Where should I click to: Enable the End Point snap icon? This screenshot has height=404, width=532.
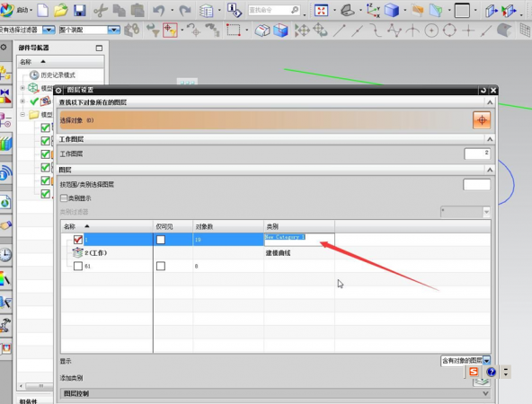tap(340, 31)
